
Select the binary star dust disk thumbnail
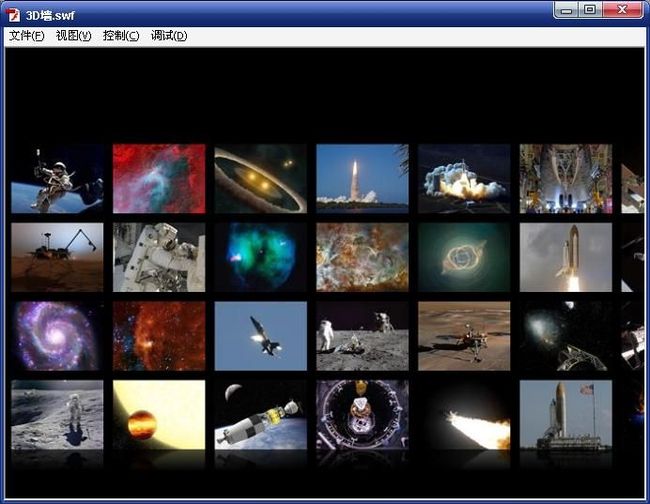point(261,179)
